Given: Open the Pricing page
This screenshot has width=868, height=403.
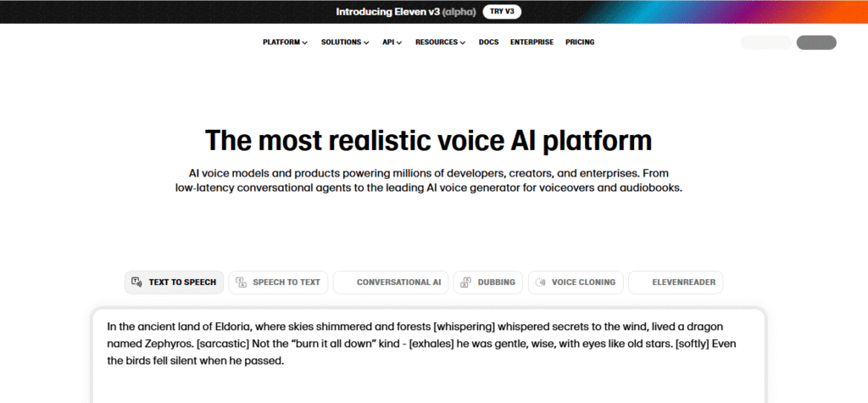Looking at the screenshot, I should pyautogui.click(x=580, y=42).
